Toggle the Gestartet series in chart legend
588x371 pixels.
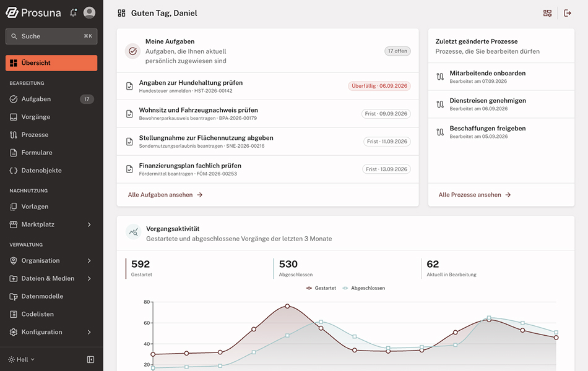click(321, 288)
